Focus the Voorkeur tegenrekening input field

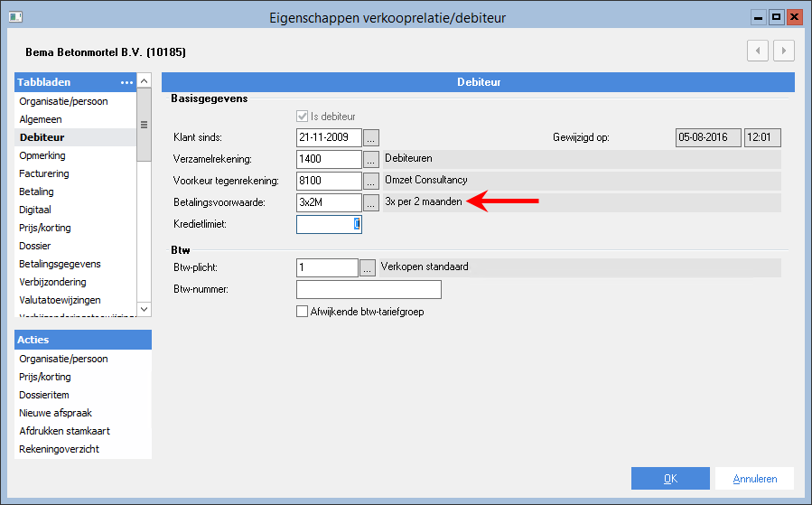coord(329,182)
